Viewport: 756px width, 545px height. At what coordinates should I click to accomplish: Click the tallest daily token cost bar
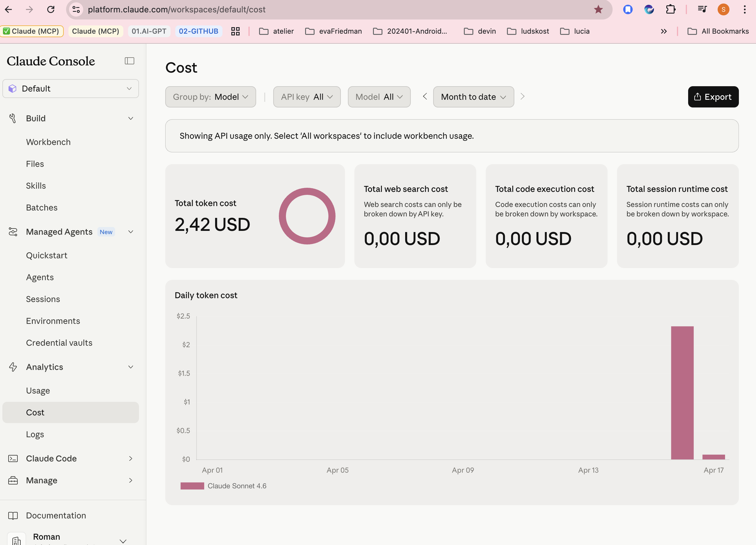point(682,393)
